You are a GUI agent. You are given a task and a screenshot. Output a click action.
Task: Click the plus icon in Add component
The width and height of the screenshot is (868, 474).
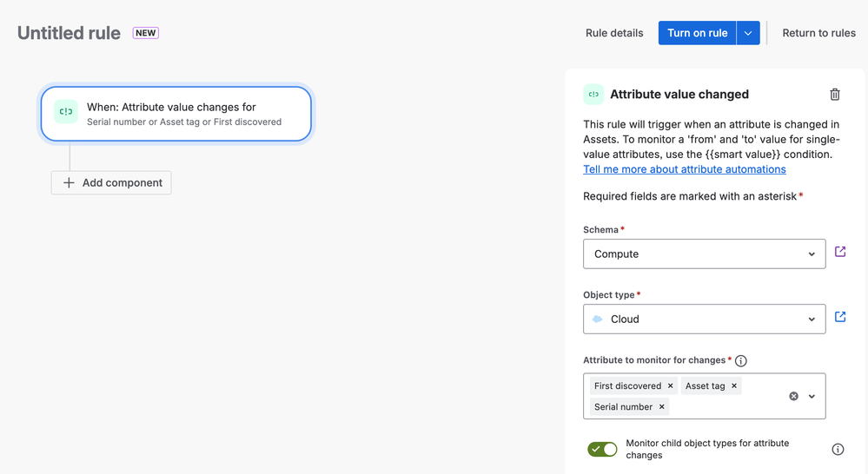point(69,182)
